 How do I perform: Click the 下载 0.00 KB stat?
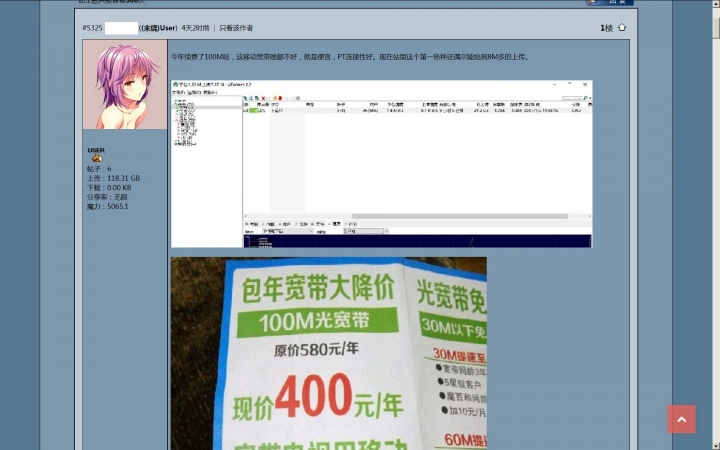click(109, 188)
